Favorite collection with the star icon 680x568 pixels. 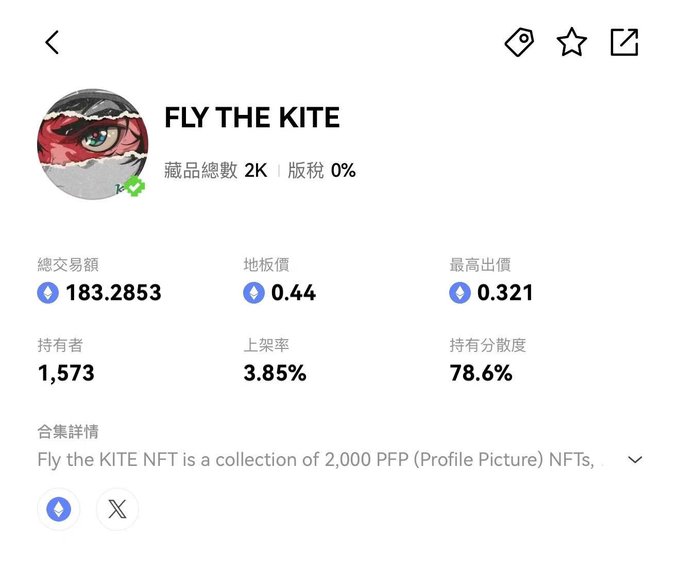572,42
